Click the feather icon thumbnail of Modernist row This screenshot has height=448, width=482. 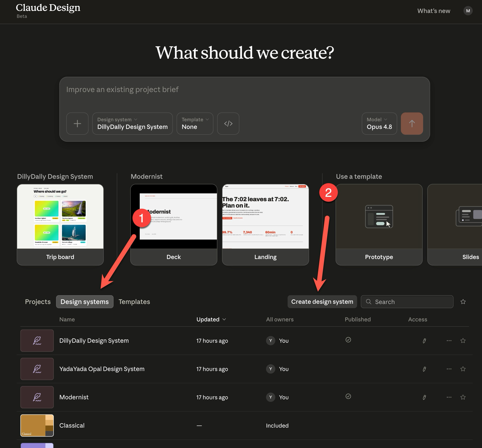coord(37,397)
